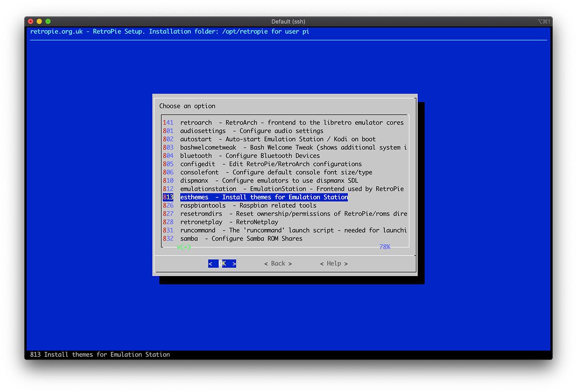Pick the bashwelcometweak option
Viewport: 577px width, 392px height.
[x=284, y=147]
